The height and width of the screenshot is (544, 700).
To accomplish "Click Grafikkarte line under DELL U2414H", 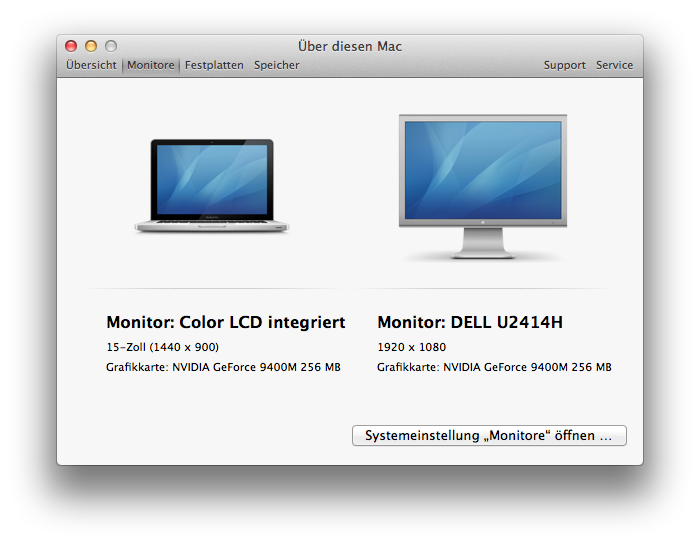I will [x=494, y=367].
